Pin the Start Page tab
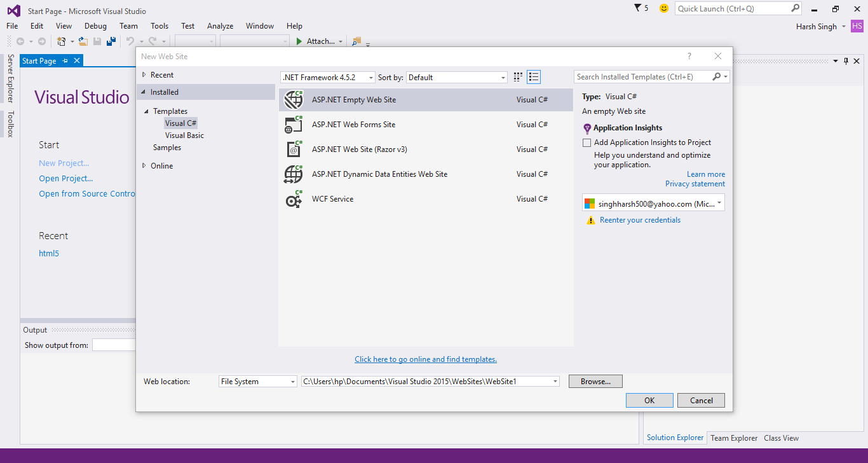The height and width of the screenshot is (463, 868). 65,61
